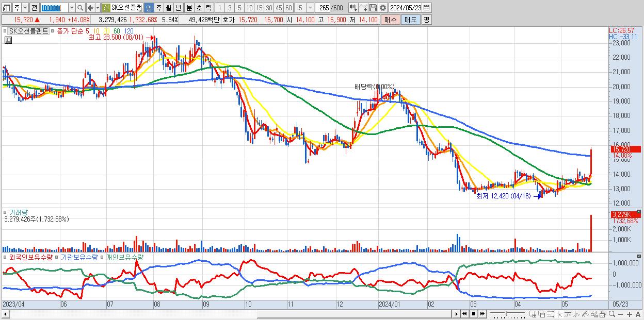Choose the 3 interval button
Screen dimensions: 644x320
pyautogui.click(x=230, y=8)
